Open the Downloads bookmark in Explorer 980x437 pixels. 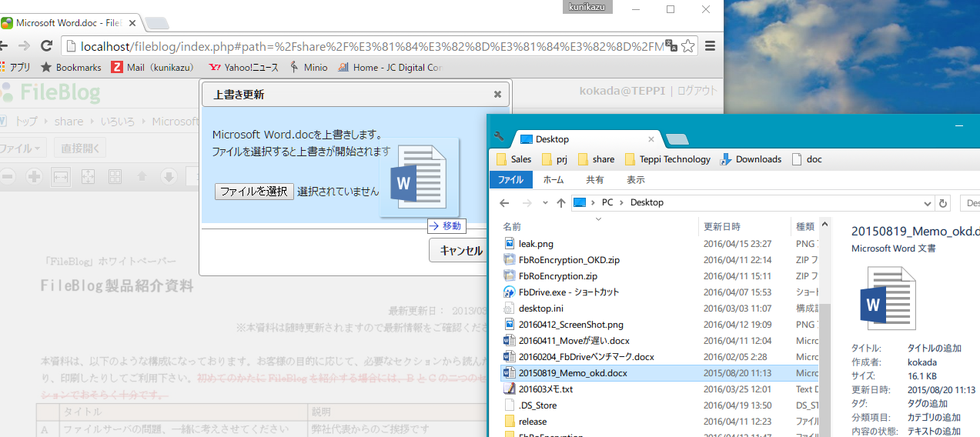(751, 159)
